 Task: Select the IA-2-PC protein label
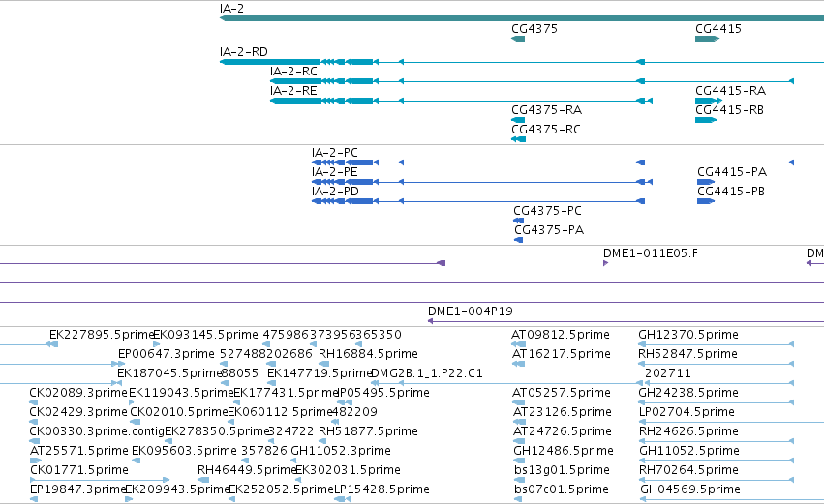tap(335, 153)
